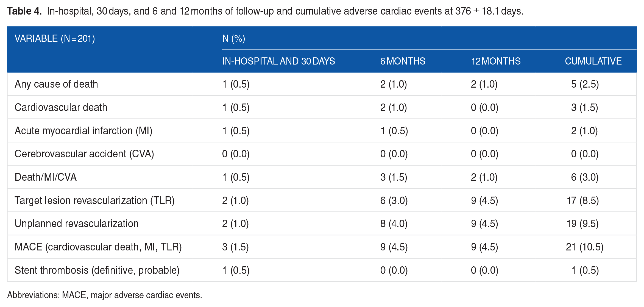Select Cerebrovascular accident (CVA) row label

84,154
